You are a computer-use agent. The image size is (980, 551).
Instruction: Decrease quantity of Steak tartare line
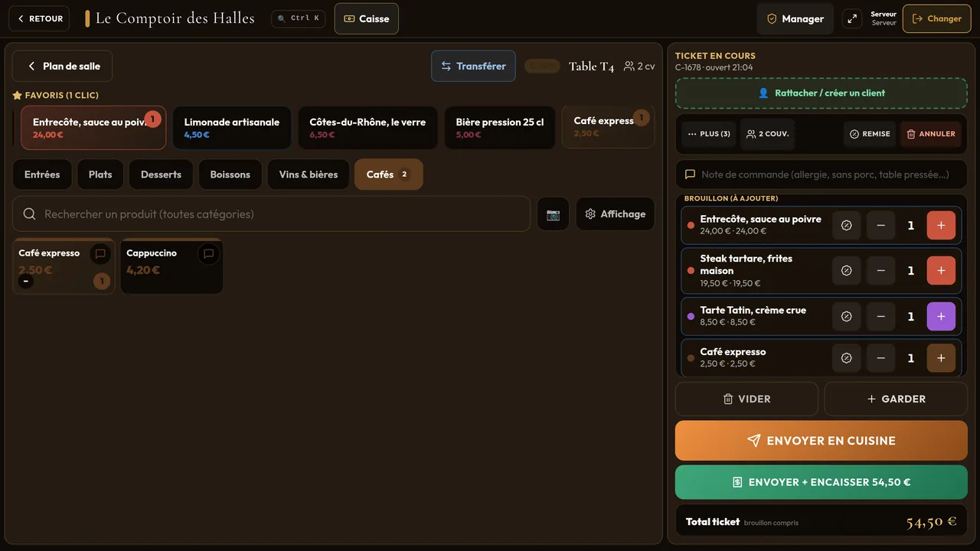tap(880, 271)
